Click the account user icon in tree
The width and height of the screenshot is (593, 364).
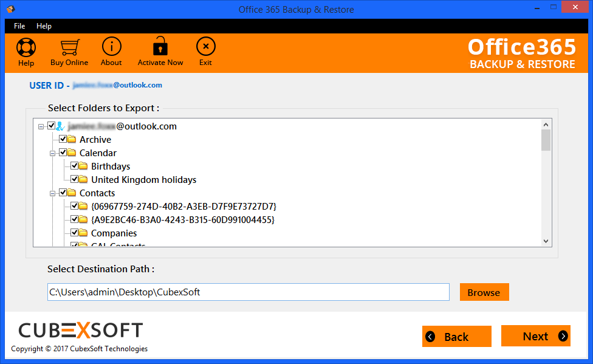[x=60, y=126]
